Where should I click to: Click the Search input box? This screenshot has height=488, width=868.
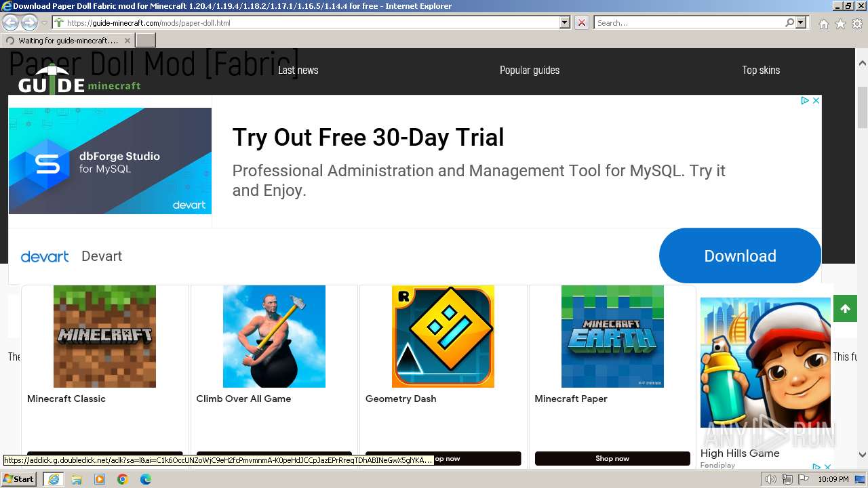689,22
